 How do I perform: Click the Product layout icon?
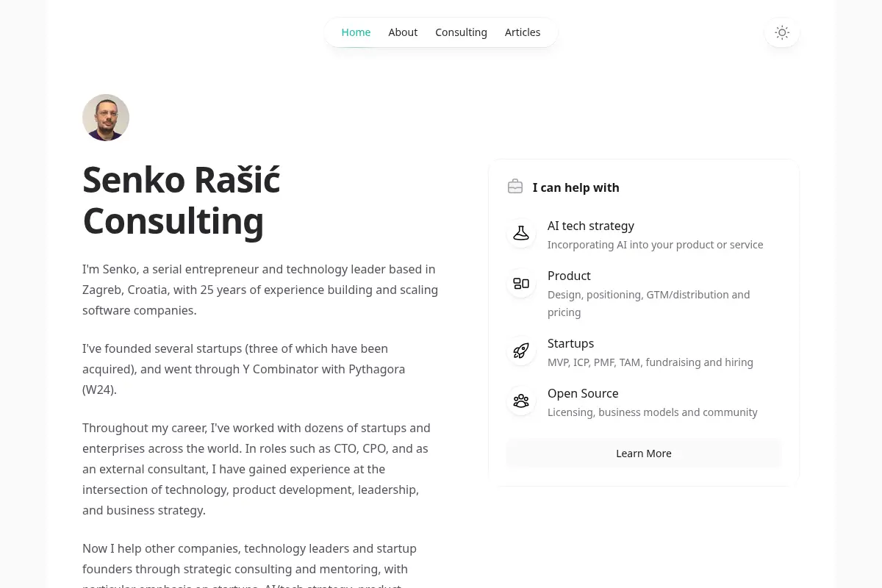(521, 283)
